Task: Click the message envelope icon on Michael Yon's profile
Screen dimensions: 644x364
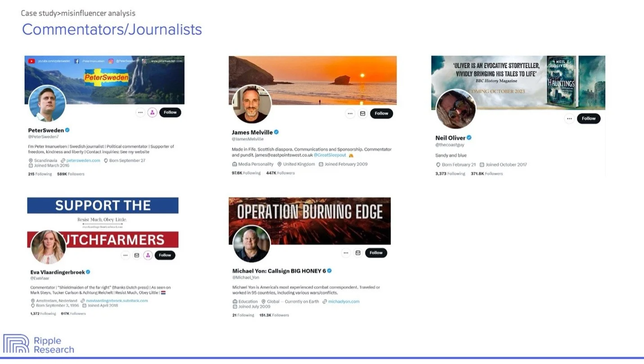Action: pos(358,253)
